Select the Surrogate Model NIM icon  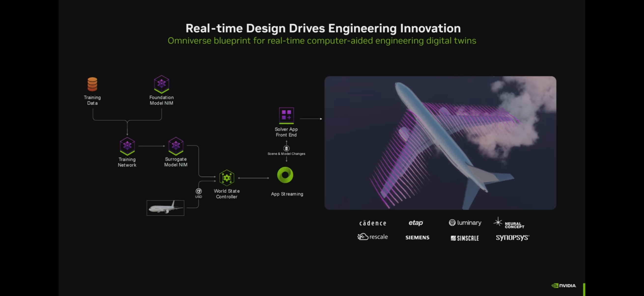tap(176, 146)
